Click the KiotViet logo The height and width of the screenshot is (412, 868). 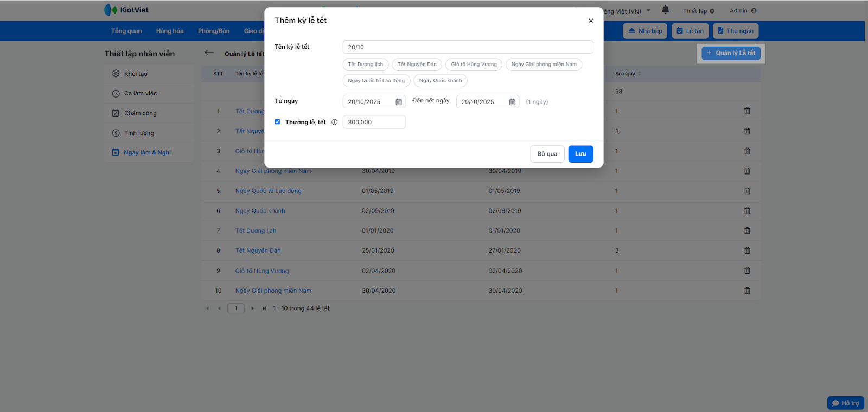[126, 10]
